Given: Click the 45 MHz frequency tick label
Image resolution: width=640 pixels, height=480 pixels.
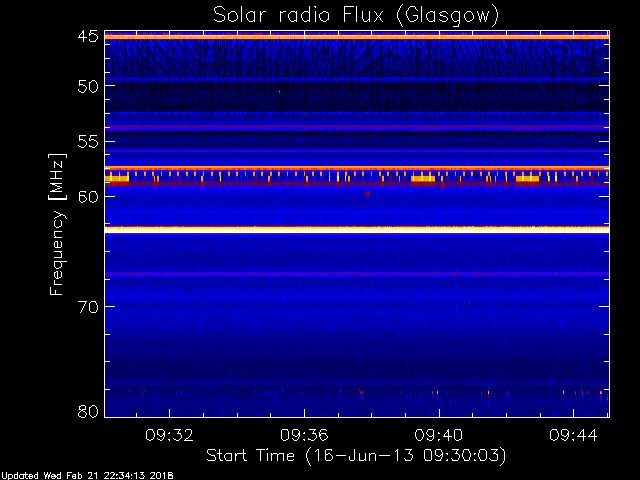Looking at the screenshot, I should (x=87, y=37).
